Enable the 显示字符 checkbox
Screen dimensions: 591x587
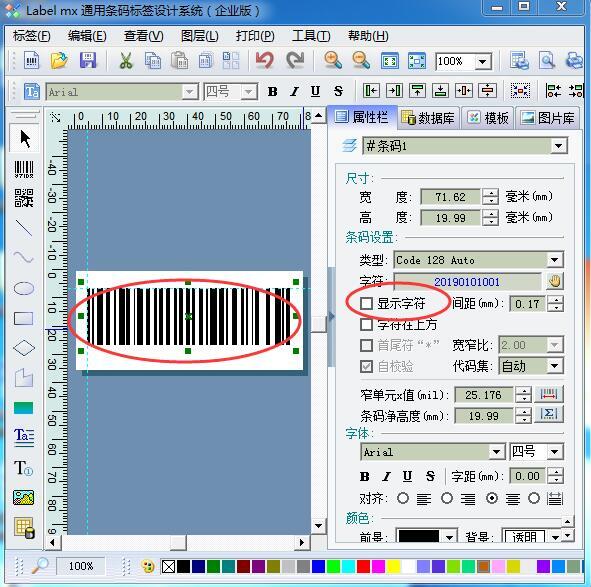pyautogui.click(x=366, y=303)
